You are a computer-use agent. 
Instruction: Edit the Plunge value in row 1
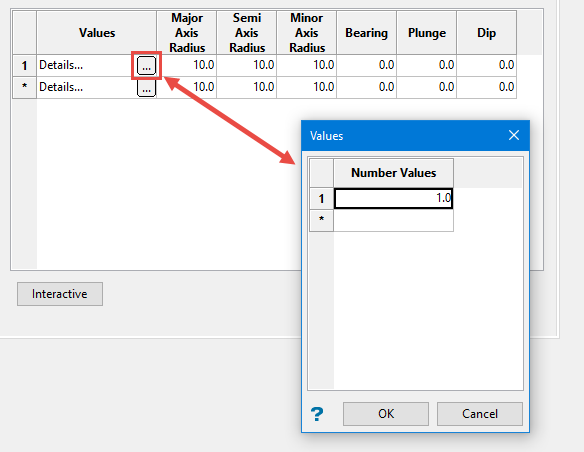click(x=426, y=66)
